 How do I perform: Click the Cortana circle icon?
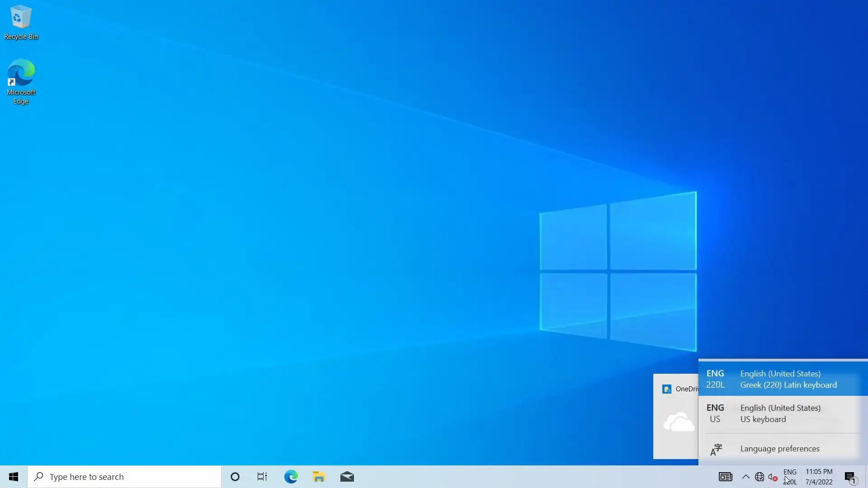(235, 477)
